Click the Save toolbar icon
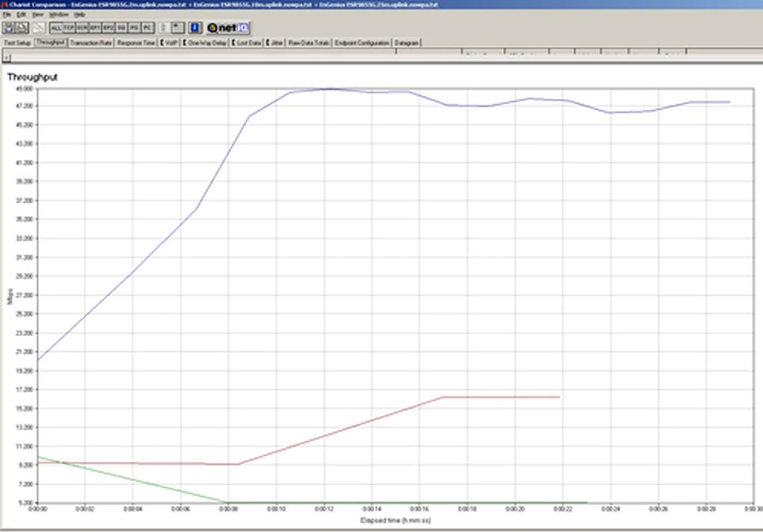Image resolution: width=763 pixels, height=532 pixels. point(8,28)
